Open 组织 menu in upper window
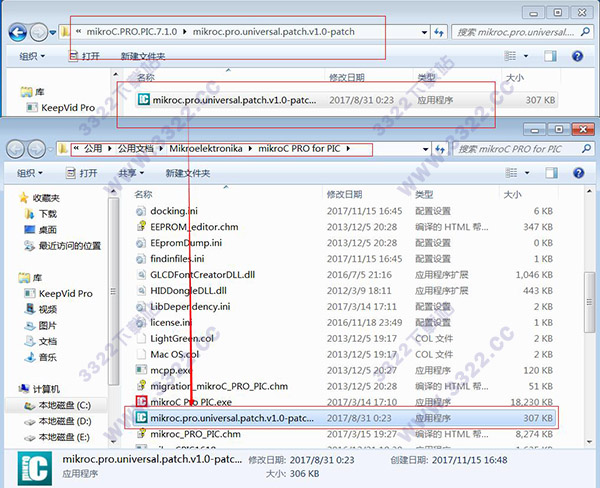 tap(32, 56)
